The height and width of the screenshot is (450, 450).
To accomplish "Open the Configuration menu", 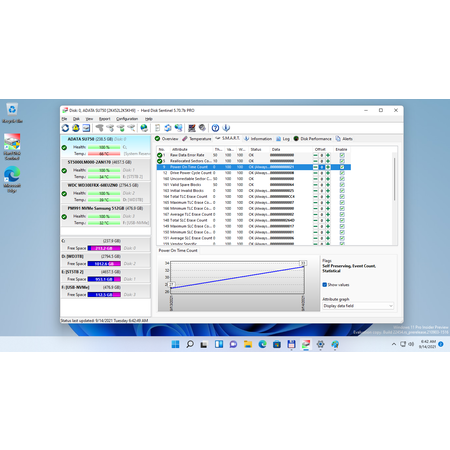I will [x=127, y=119].
